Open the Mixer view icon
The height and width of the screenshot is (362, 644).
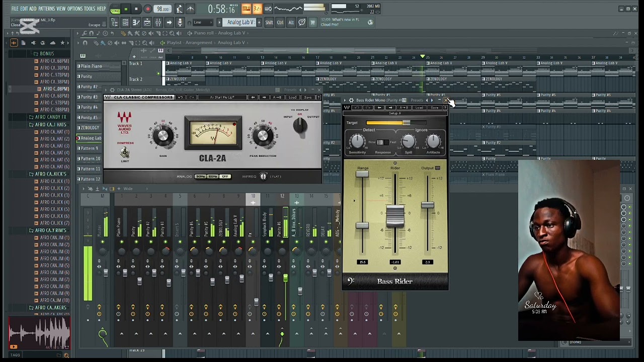point(158,23)
